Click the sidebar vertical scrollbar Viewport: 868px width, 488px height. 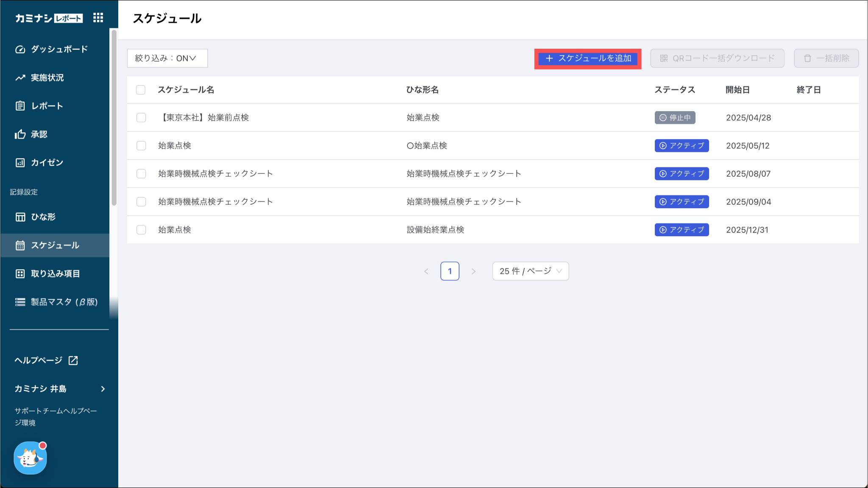click(114, 117)
